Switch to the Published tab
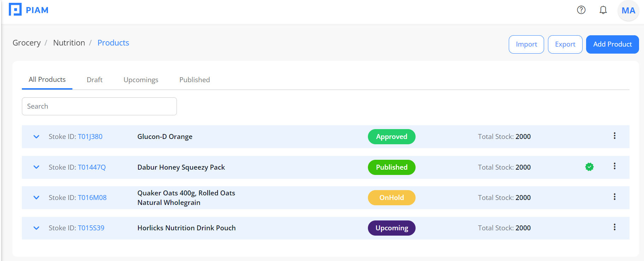 (195, 80)
